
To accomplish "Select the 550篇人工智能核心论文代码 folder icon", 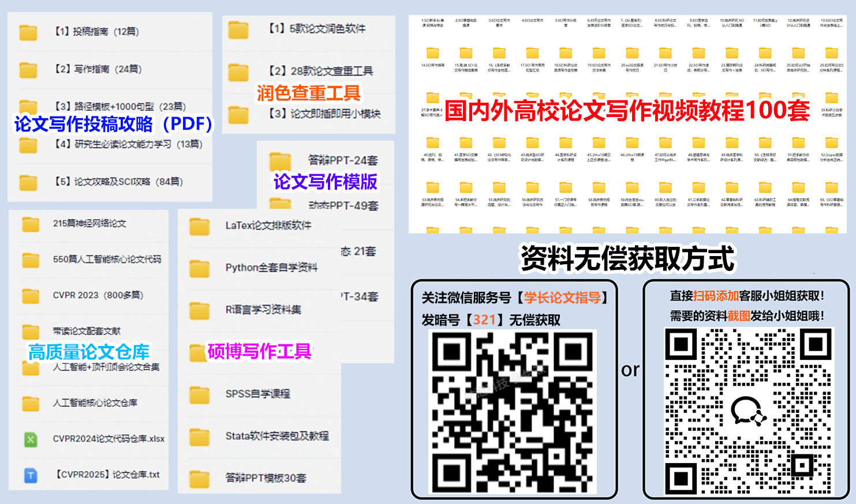I will pos(31,260).
